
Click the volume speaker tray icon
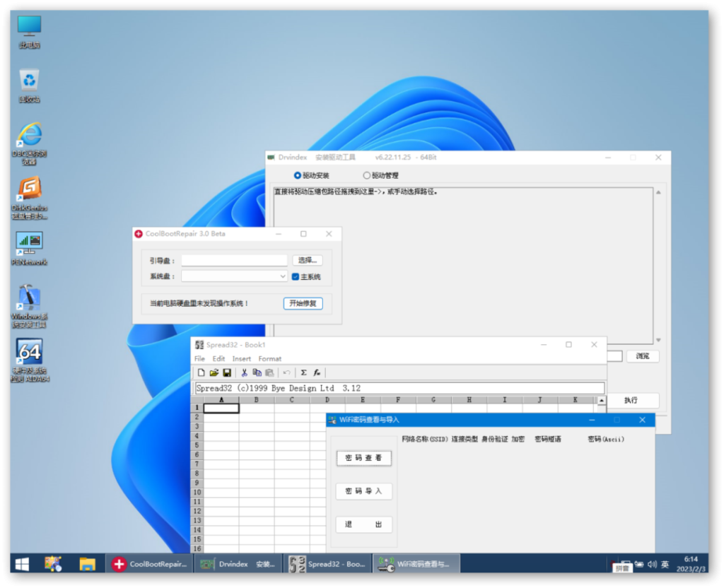(x=652, y=564)
